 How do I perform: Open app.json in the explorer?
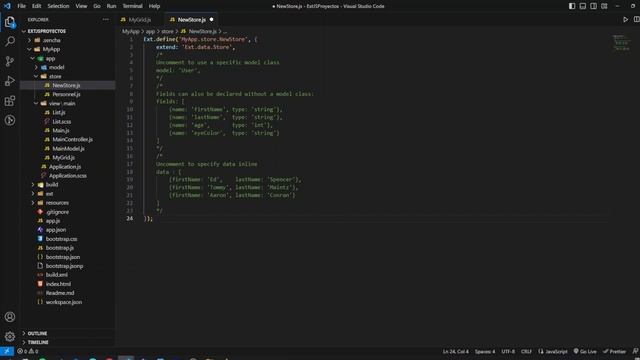(x=56, y=230)
